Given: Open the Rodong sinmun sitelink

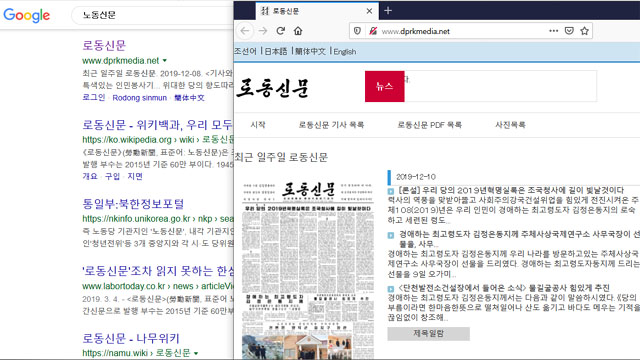Looking at the screenshot, I should coord(140,98).
